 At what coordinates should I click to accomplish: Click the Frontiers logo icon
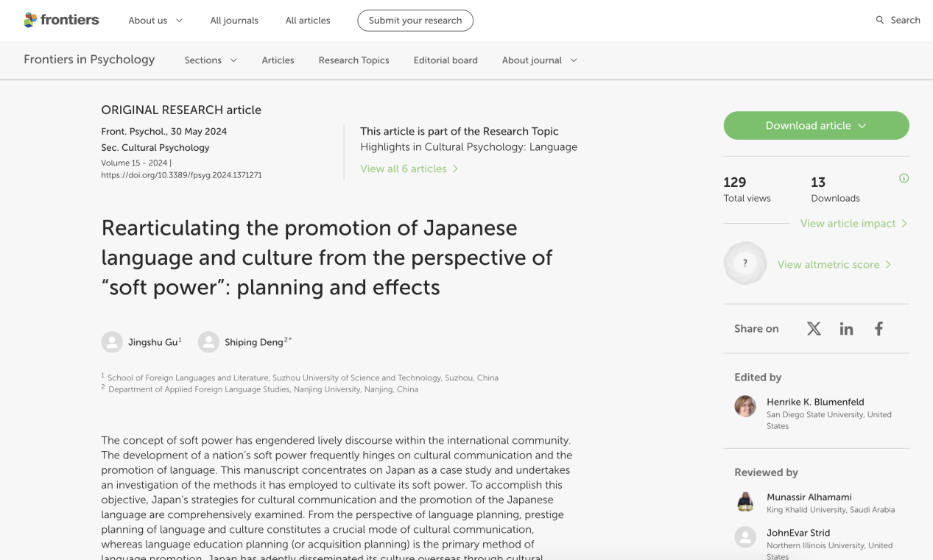(30, 20)
